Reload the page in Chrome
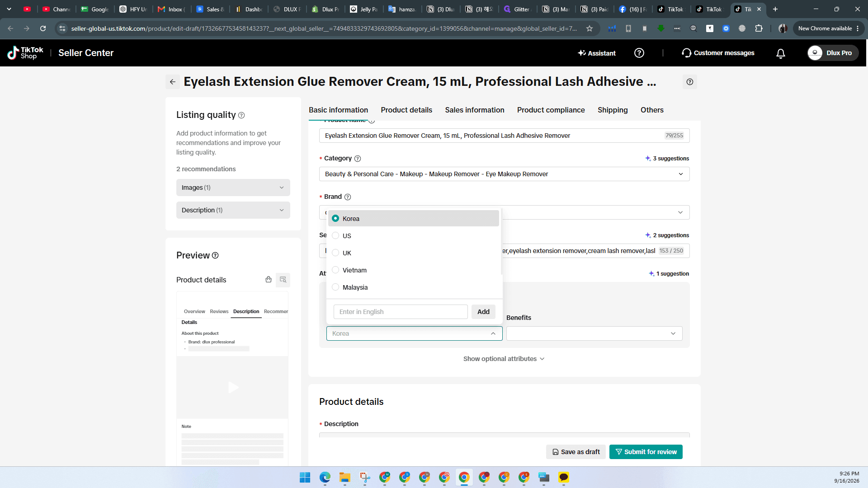868x488 pixels. (43, 28)
